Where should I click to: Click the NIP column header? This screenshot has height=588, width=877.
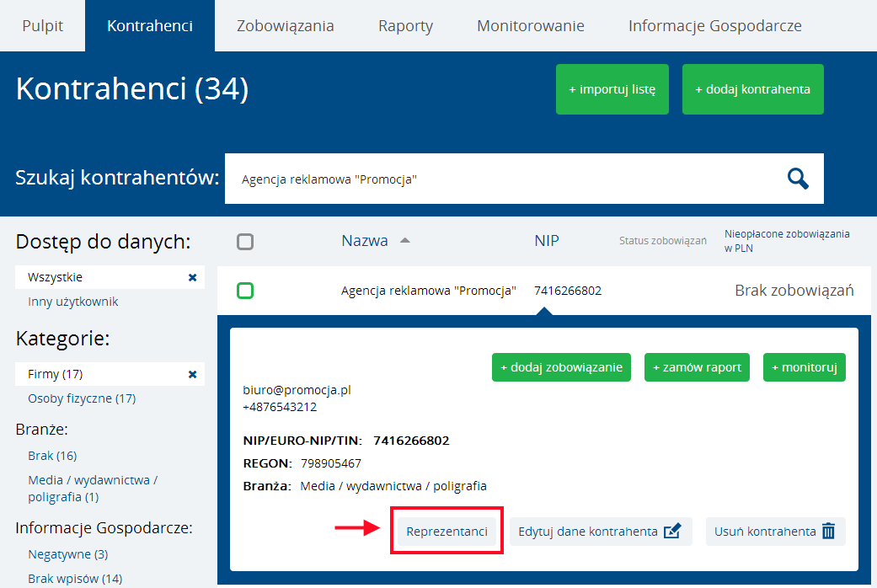click(x=547, y=241)
